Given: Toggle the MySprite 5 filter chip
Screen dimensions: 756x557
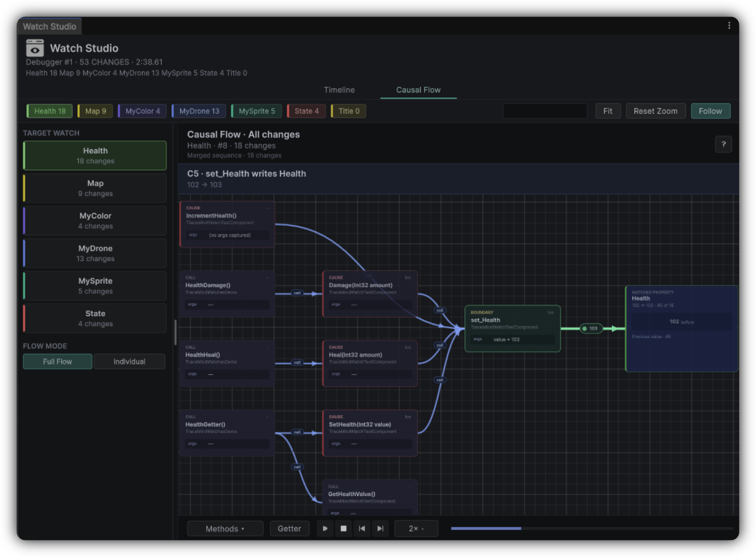Looking at the screenshot, I should pyautogui.click(x=257, y=111).
